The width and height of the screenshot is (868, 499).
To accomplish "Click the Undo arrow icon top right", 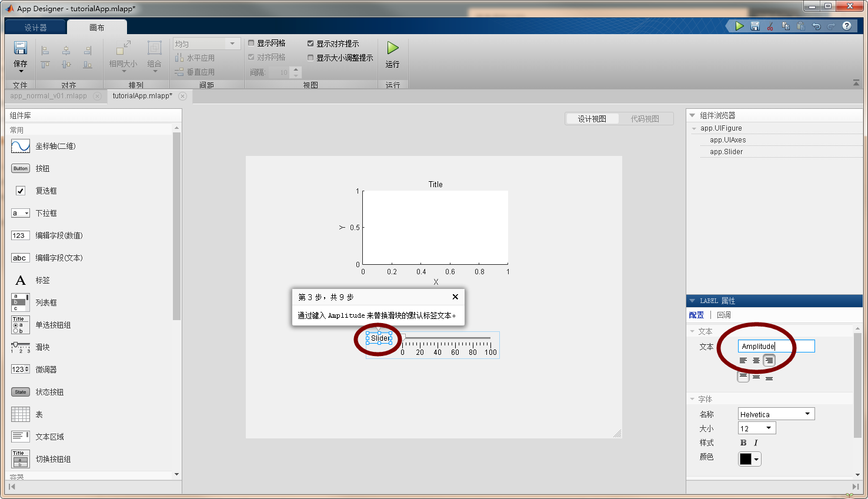I will point(817,26).
